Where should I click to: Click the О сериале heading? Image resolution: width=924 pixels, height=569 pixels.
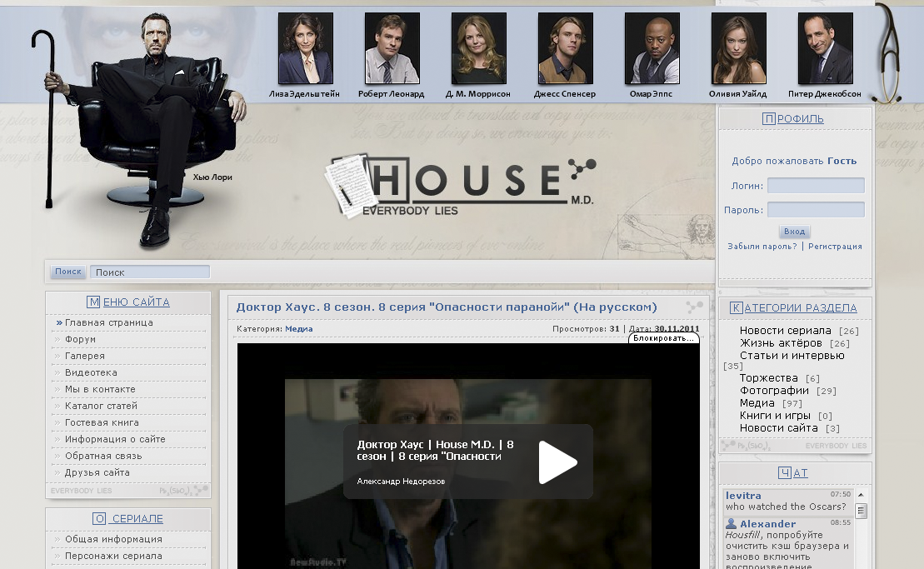(127, 519)
